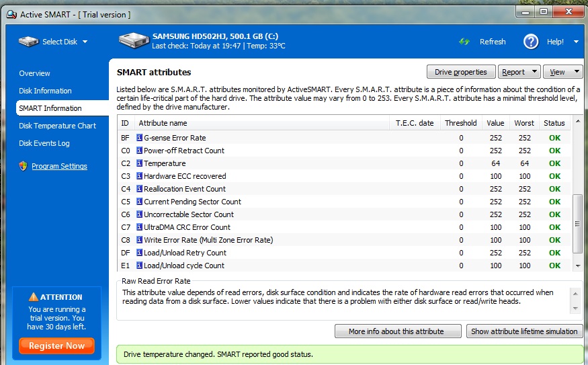This screenshot has height=365, width=588.
Task: Open Disk Temperature Chart
Action: coord(57,126)
